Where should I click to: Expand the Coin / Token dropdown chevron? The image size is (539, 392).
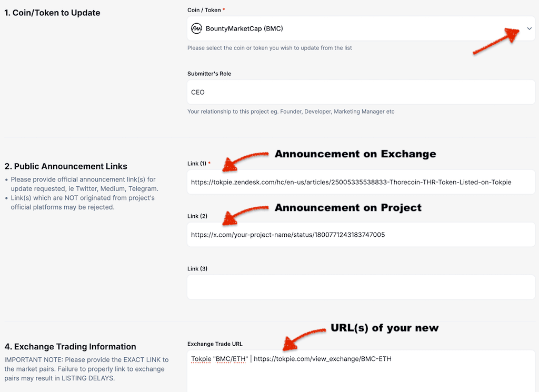tap(529, 28)
